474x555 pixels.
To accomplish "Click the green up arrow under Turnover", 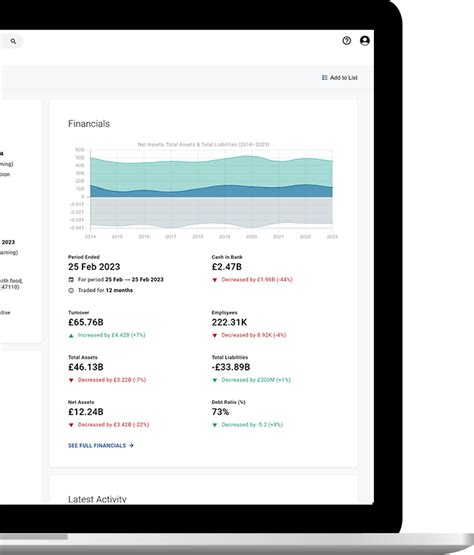I will pos(71,336).
